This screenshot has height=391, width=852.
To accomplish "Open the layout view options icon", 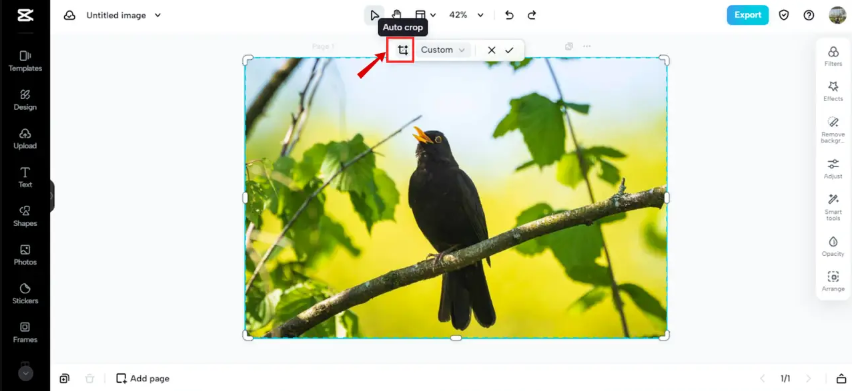I will [x=420, y=15].
